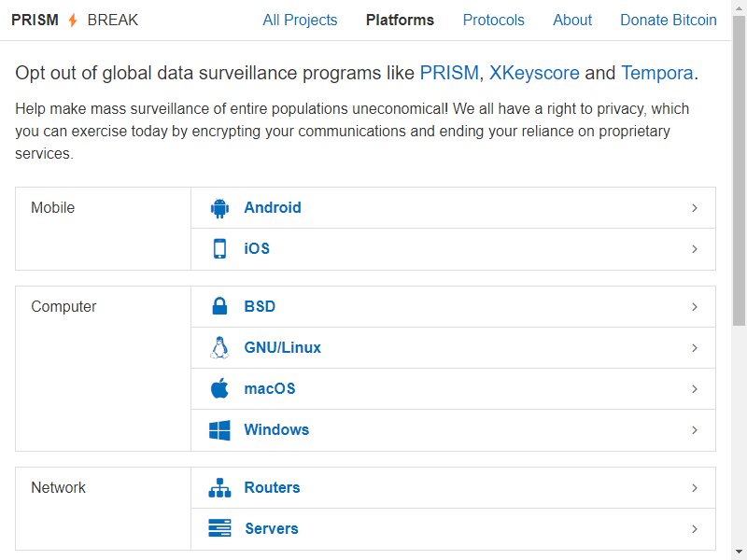This screenshot has width=747, height=560.
Task: Click the Computer category label
Action: [63, 307]
